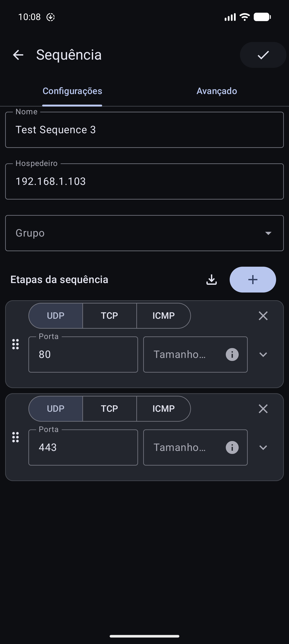289x644 pixels.
Task: Choose UDP for the port 443 step
Action: (x=56, y=409)
